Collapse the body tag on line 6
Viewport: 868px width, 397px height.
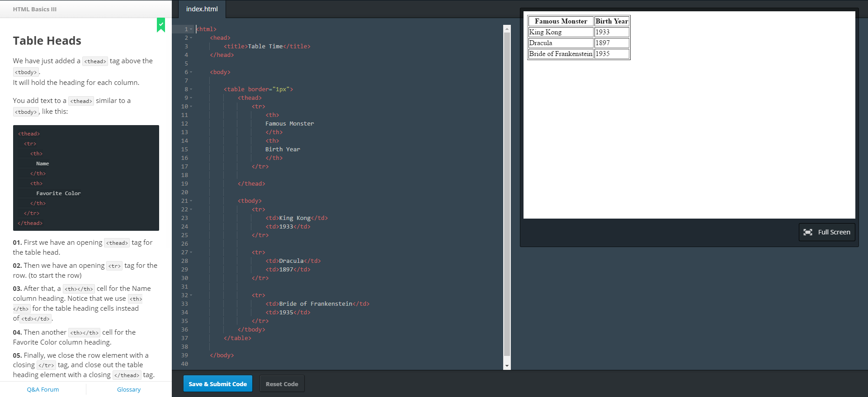click(191, 72)
